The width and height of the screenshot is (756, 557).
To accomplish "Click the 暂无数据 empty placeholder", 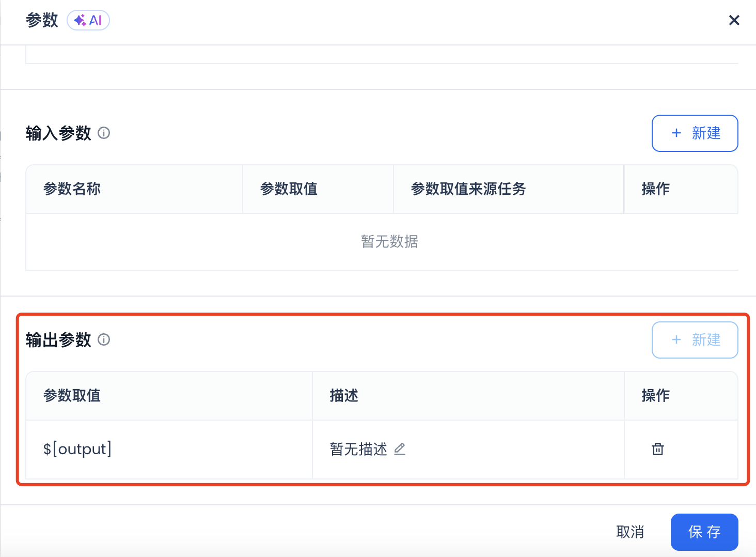I will pyautogui.click(x=389, y=241).
